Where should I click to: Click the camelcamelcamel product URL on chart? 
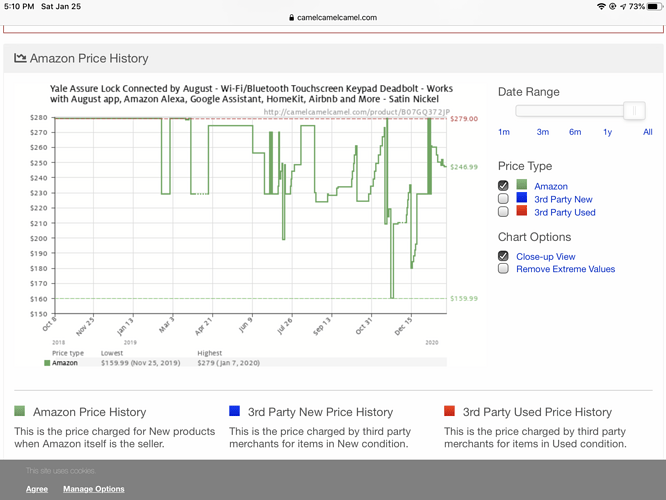[x=356, y=112]
